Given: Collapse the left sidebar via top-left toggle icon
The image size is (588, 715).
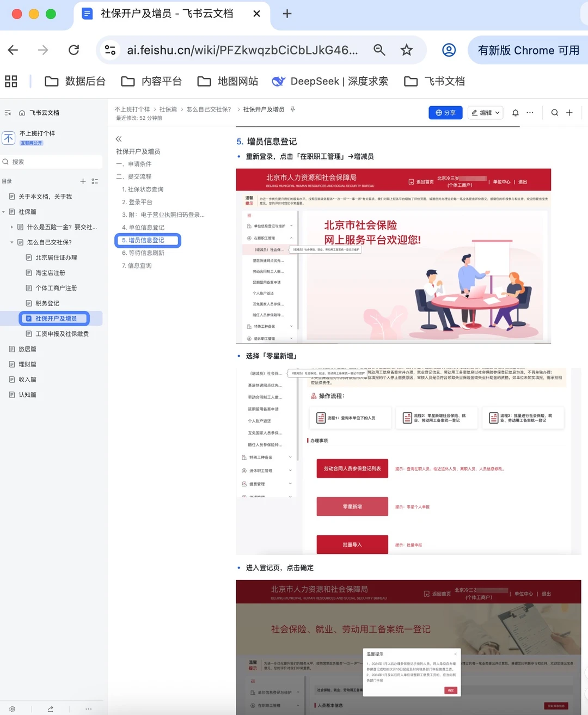Looking at the screenshot, I should click(x=8, y=113).
